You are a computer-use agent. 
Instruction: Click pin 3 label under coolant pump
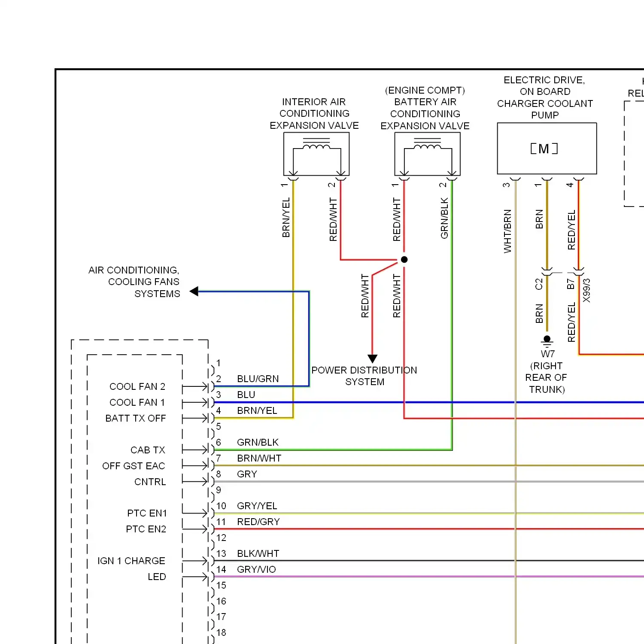tap(507, 185)
